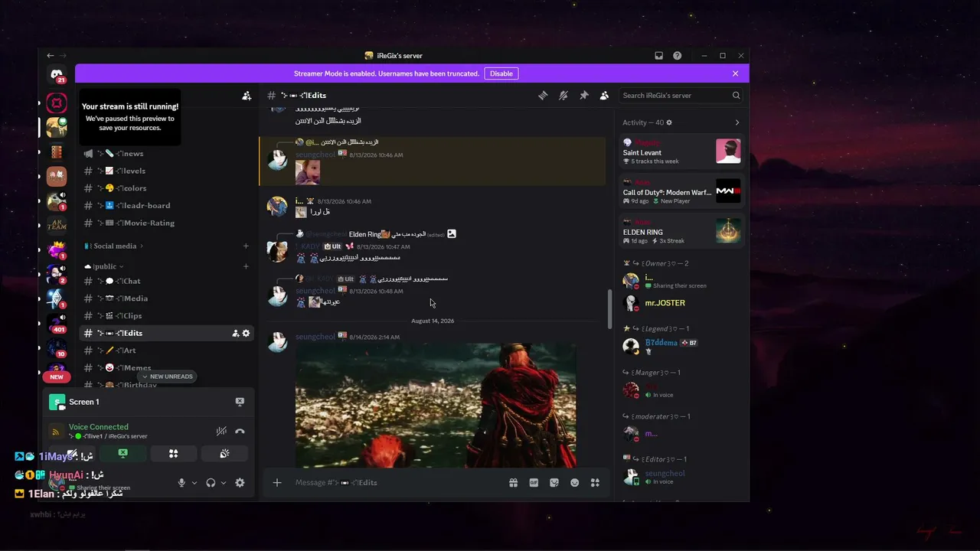Viewport: 980px width, 551px height.
Task: Stop streaming Screen 1
Action: (240, 402)
